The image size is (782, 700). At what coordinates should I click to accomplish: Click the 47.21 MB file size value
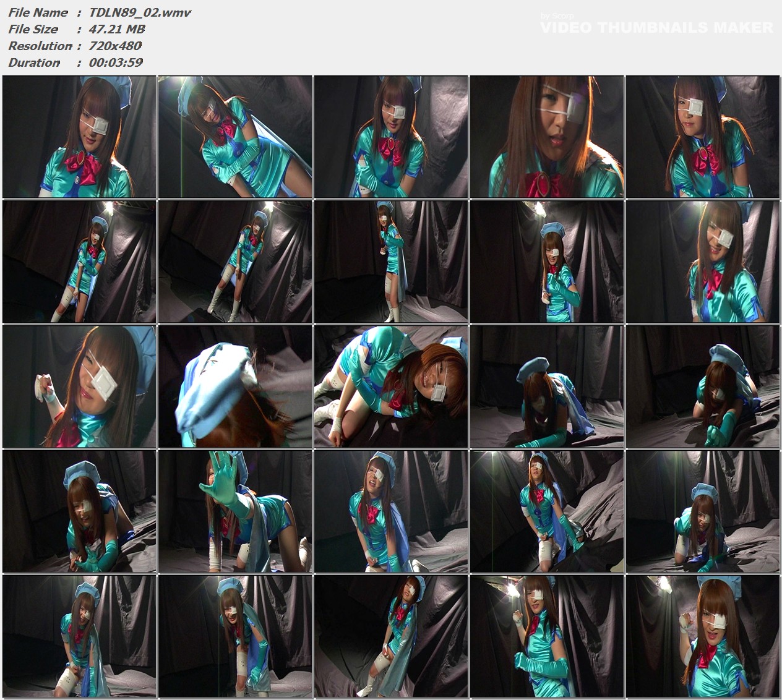[x=118, y=29]
